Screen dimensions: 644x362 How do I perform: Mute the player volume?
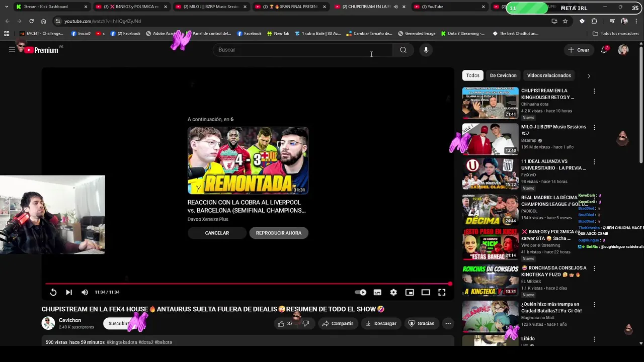(x=85, y=292)
